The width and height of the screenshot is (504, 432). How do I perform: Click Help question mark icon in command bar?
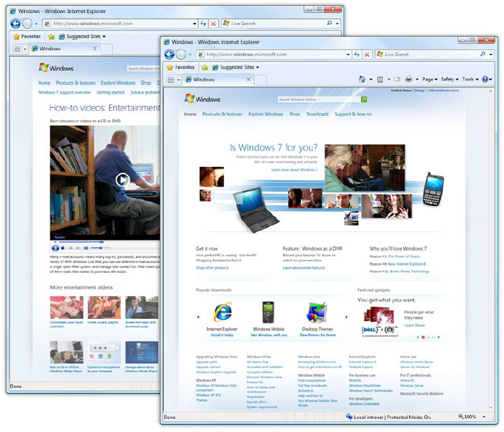[x=485, y=79]
